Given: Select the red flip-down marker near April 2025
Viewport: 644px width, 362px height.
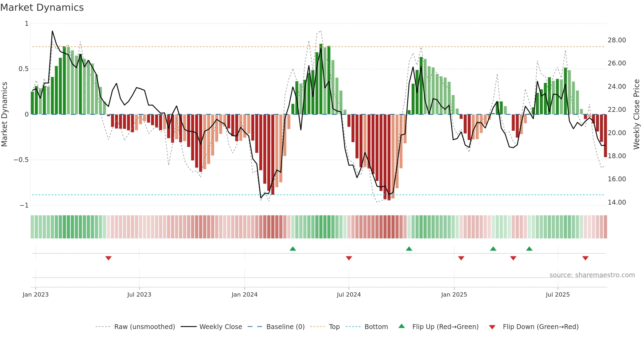Looking at the screenshot, I should click(513, 258).
